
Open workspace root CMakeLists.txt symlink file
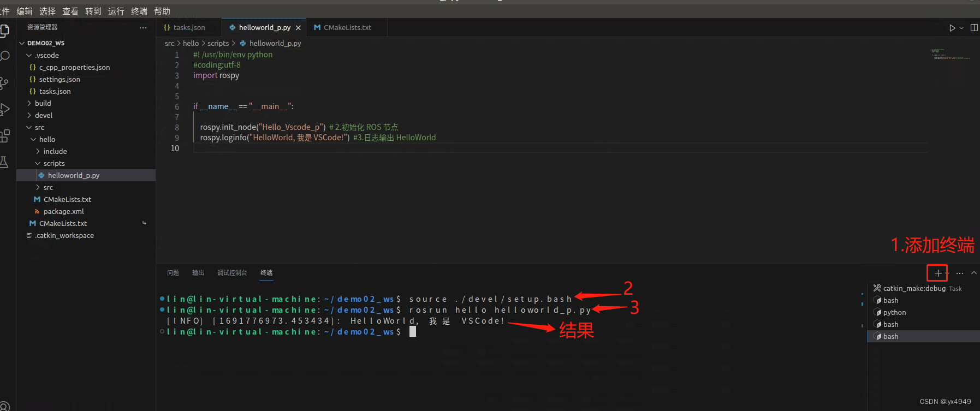click(86, 223)
